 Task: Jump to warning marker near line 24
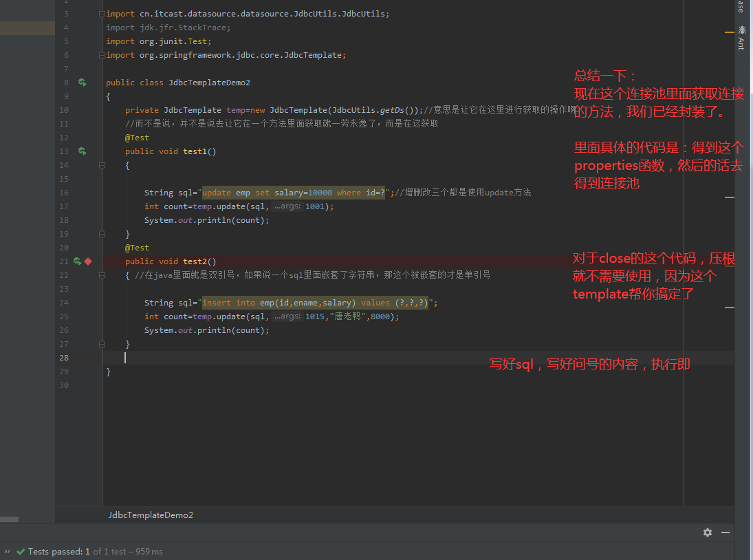(730, 308)
